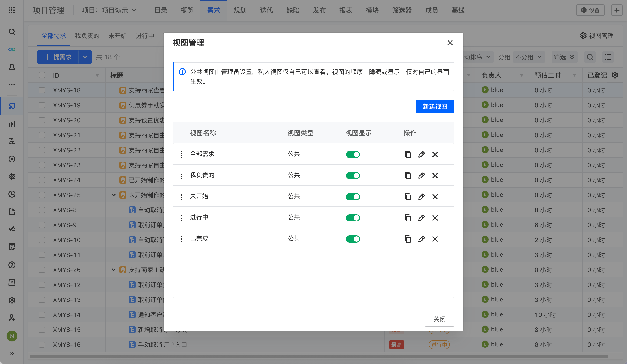Viewport: 627px width, 364px height.
Task: Grab the drag handle of 我负责的 row
Action: coord(181,175)
